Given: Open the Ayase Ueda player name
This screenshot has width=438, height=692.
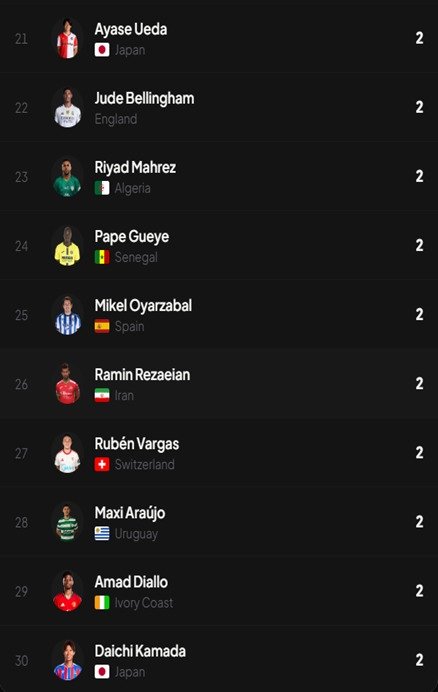Looking at the screenshot, I should click(131, 29).
